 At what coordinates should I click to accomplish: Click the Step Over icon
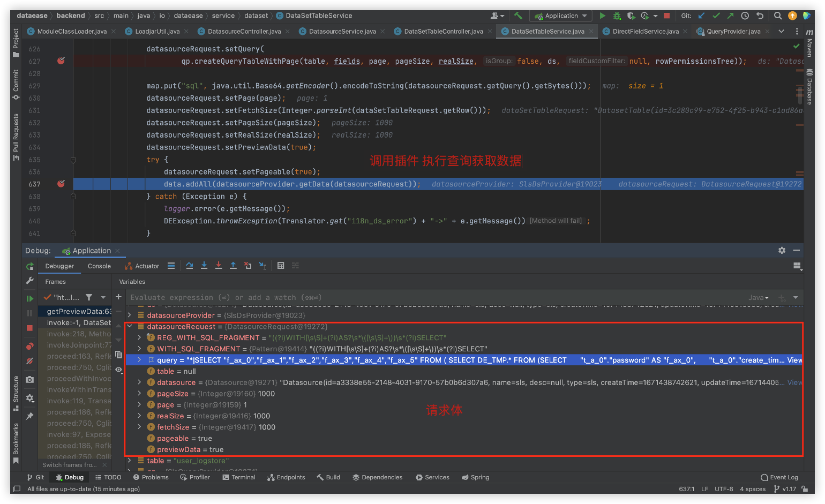[x=189, y=266]
